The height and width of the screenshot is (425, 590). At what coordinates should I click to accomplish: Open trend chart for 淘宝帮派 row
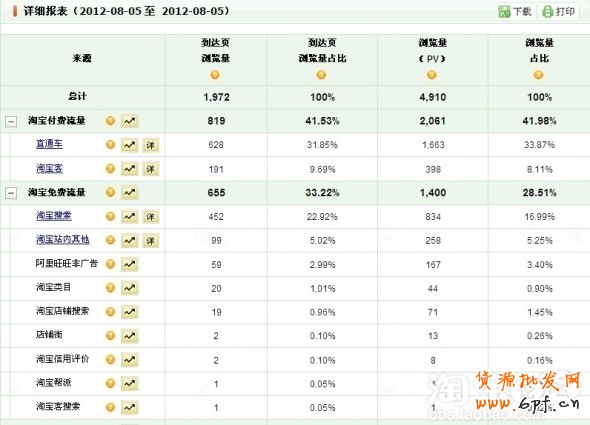click(130, 384)
